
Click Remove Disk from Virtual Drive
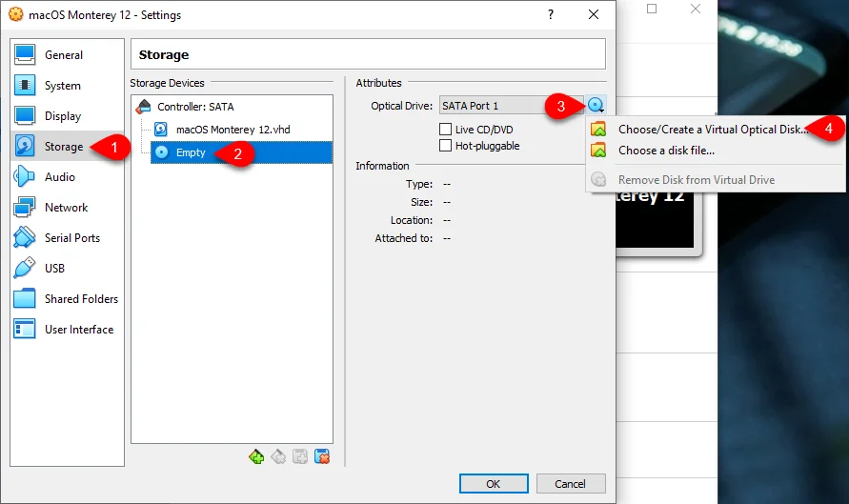pos(716,180)
